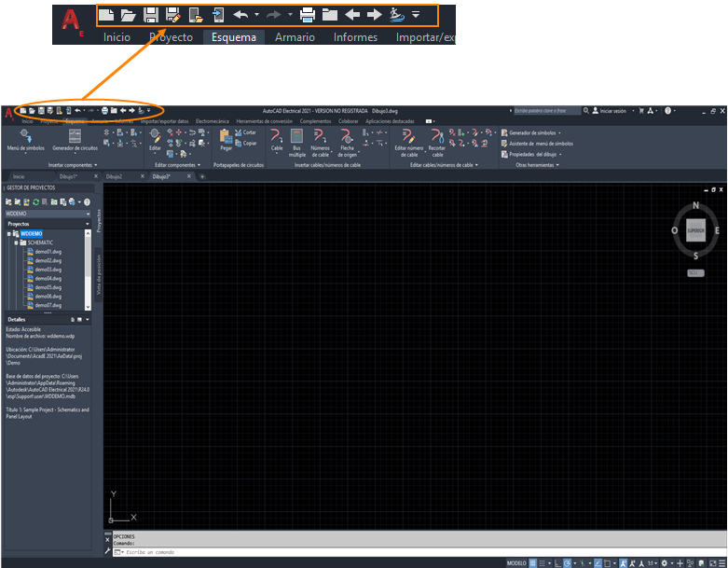The image size is (728, 568).
Task: Open Asistente de menú de símbolos
Action: point(537,144)
